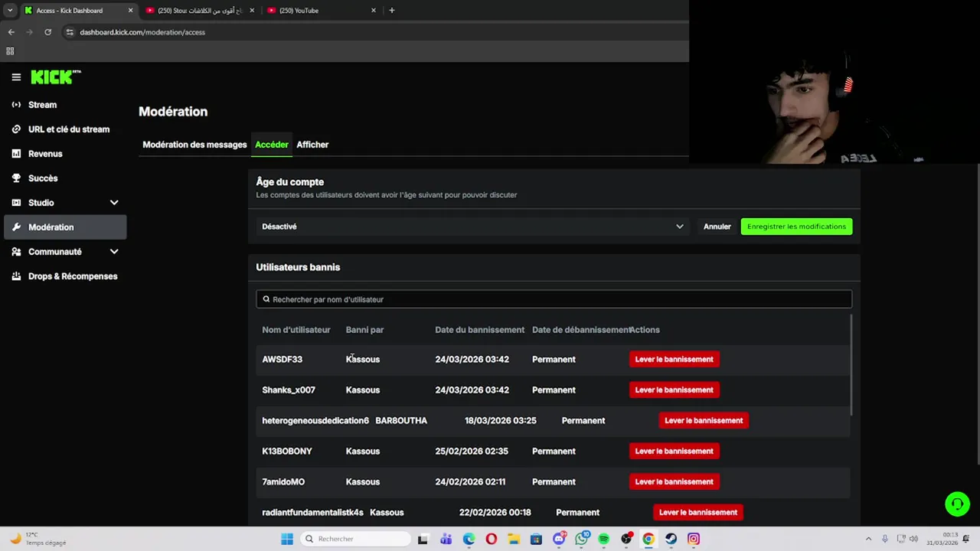Show hidden system tray icons

pyautogui.click(x=868, y=539)
